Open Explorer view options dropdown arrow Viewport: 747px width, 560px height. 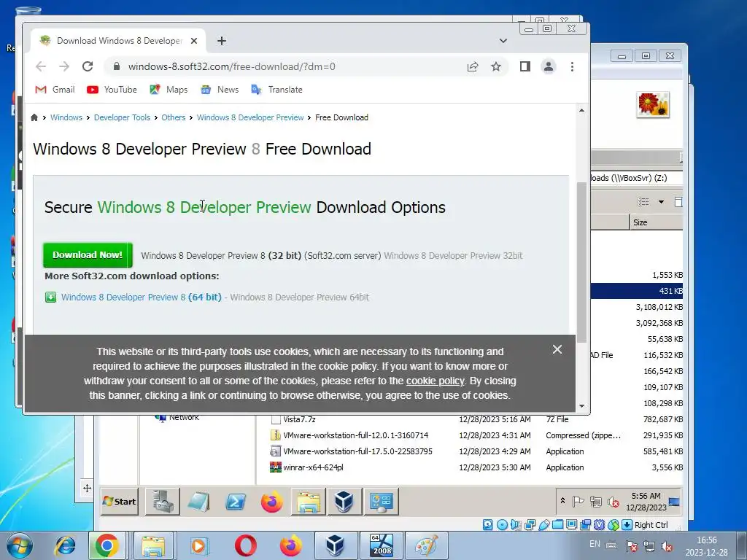pyautogui.click(x=661, y=202)
